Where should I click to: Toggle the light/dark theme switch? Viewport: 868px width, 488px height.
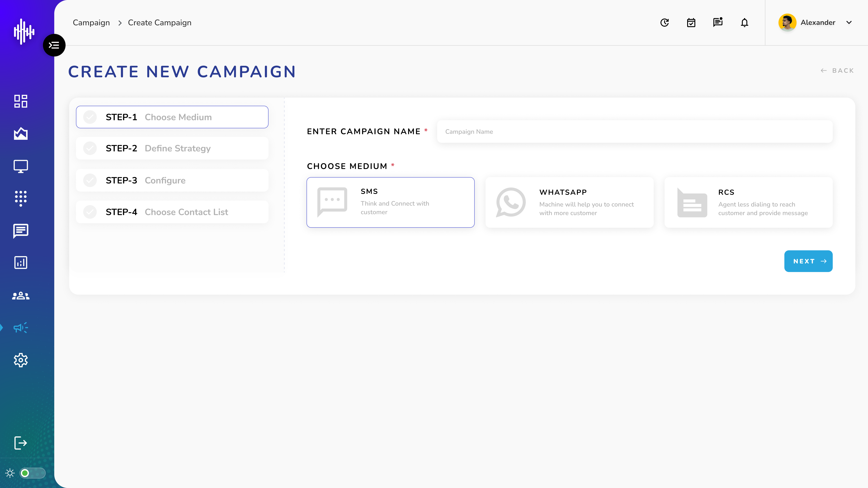pos(32,473)
